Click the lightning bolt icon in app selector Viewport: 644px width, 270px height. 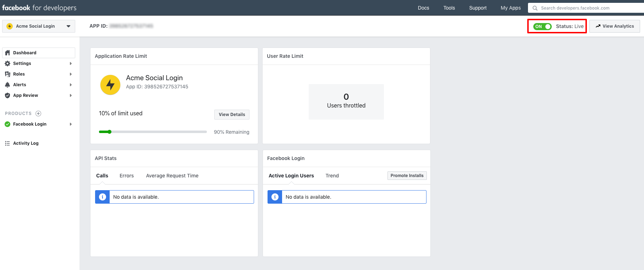click(10, 26)
